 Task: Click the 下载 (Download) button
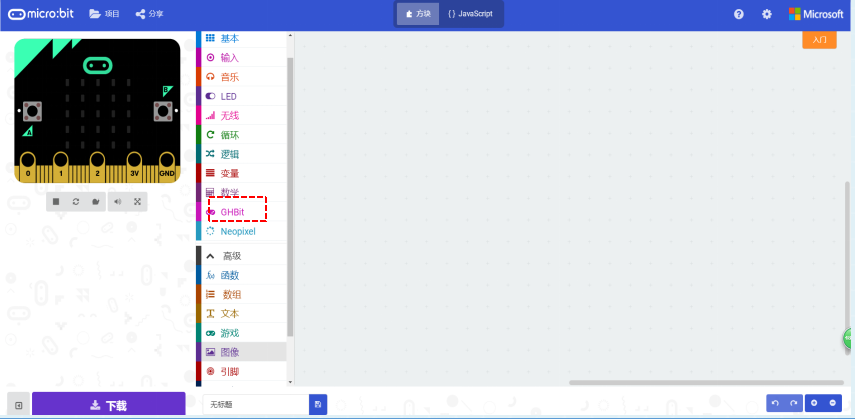(x=109, y=405)
